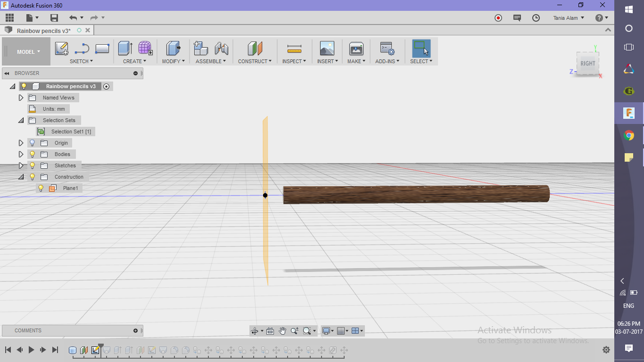
Task: Play the timeline
Action: point(31,350)
